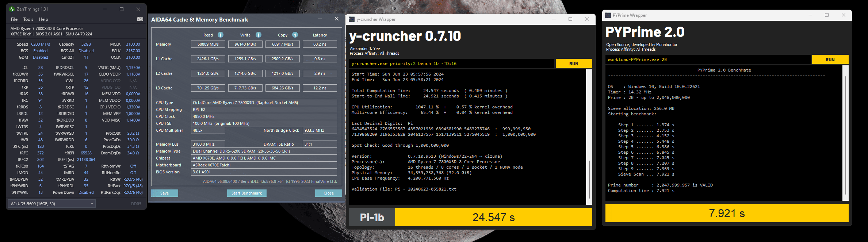Image resolution: width=868 pixels, height=242 pixels.
Task: Open the File menu in ZenTimings
Action: [14, 19]
